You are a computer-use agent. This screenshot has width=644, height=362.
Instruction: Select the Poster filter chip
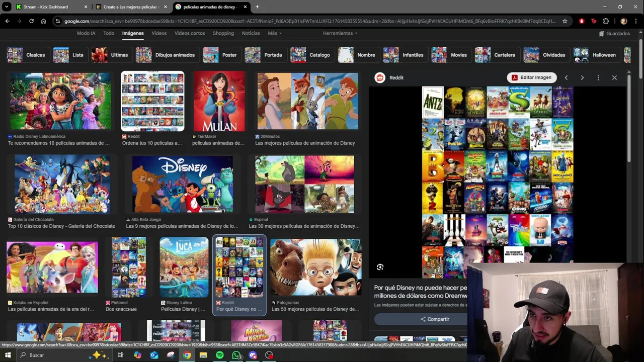(x=221, y=55)
